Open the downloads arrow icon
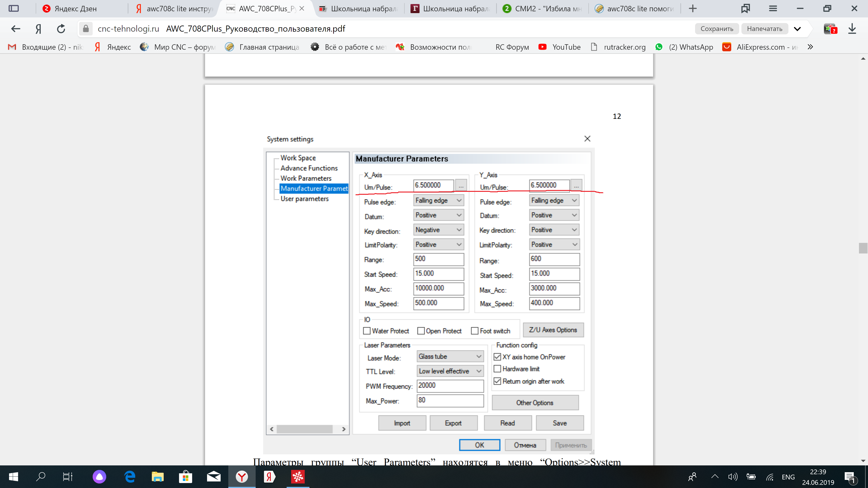 852,29
